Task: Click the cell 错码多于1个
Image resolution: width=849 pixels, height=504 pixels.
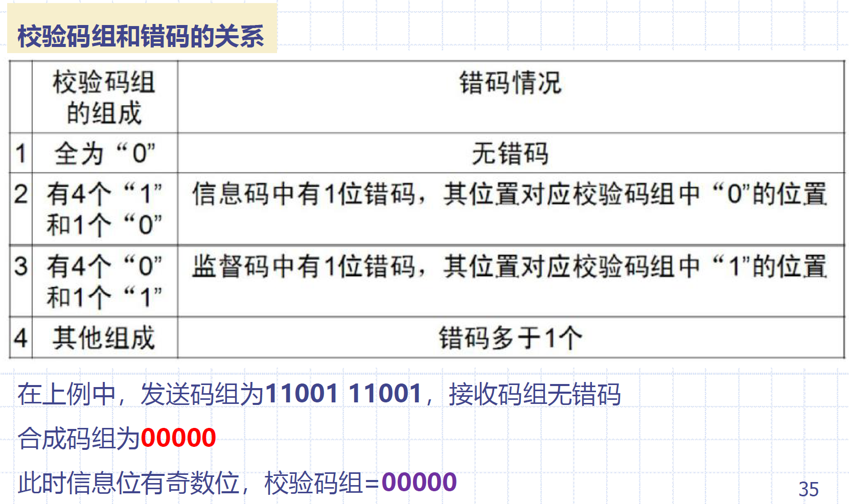Action: (511, 338)
